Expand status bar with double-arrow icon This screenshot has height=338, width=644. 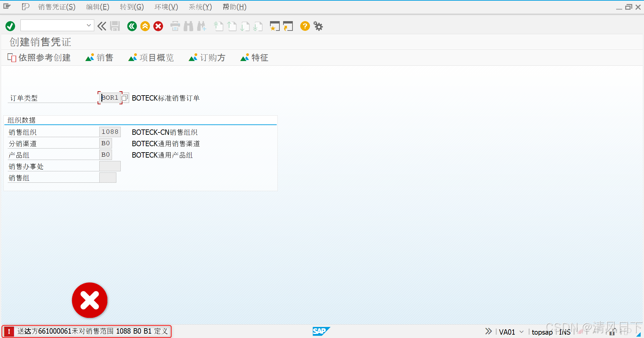point(488,331)
